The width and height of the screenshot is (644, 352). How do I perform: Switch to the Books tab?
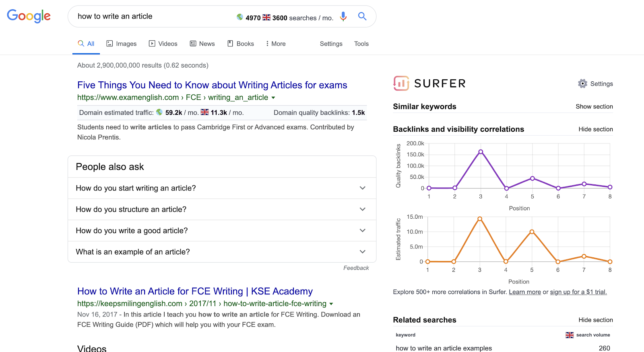click(x=241, y=43)
